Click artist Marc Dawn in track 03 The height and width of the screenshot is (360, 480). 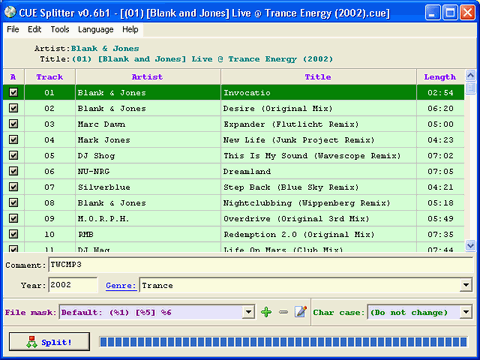pos(101,124)
